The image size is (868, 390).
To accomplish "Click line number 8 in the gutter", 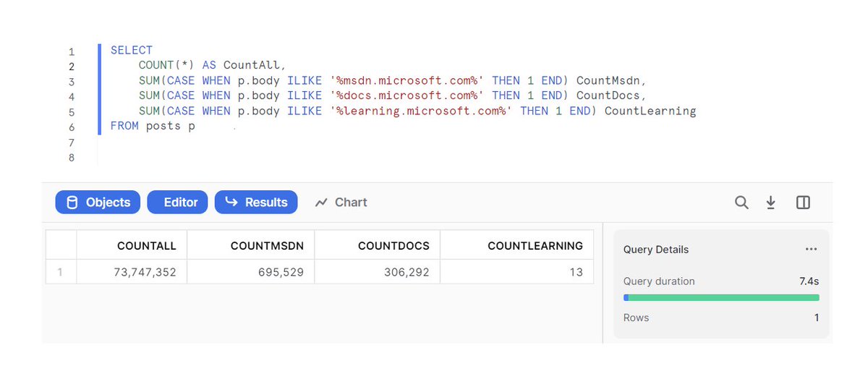I will pyautogui.click(x=71, y=158).
